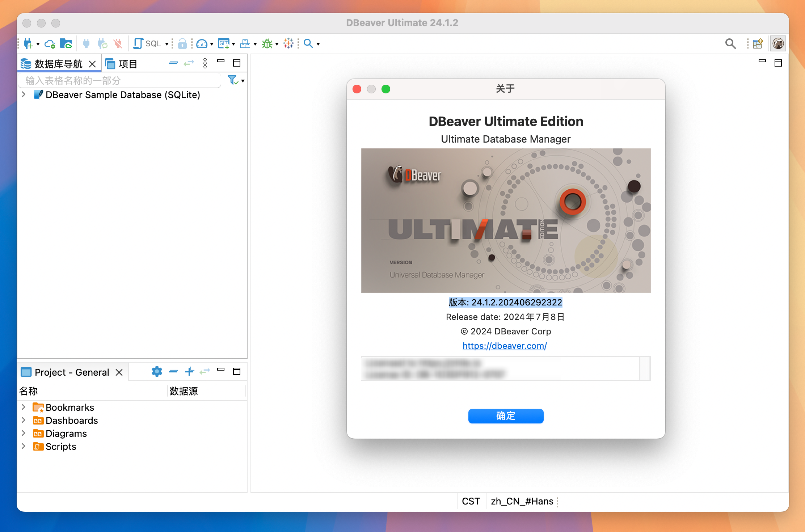Select the Bookmarks folder item
Screen dimensions: 805x532
63,408
